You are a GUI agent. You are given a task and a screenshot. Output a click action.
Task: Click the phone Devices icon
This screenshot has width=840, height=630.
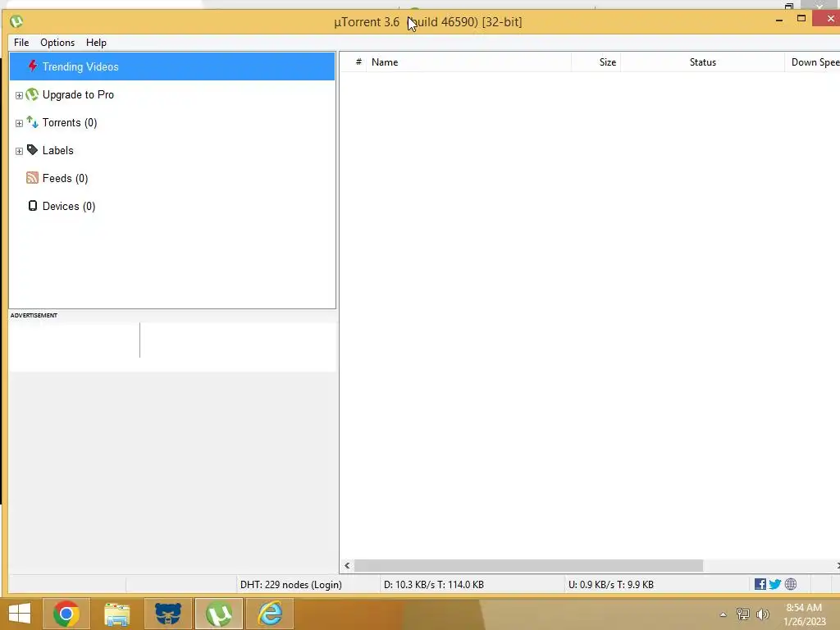point(33,206)
